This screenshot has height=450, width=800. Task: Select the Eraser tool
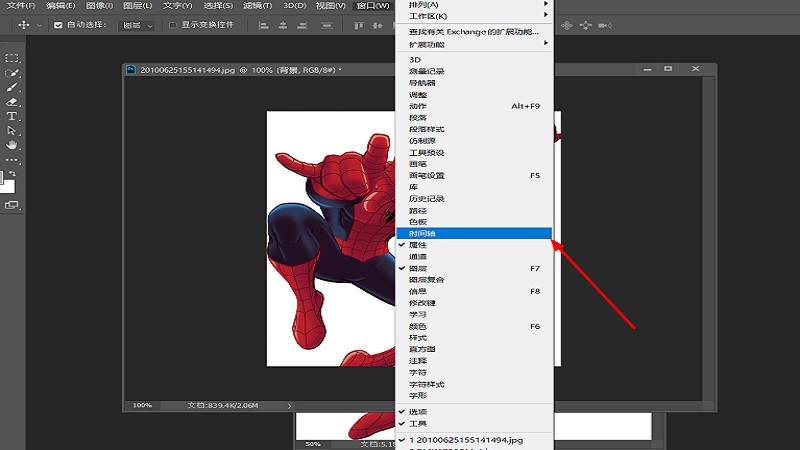tap(12, 102)
